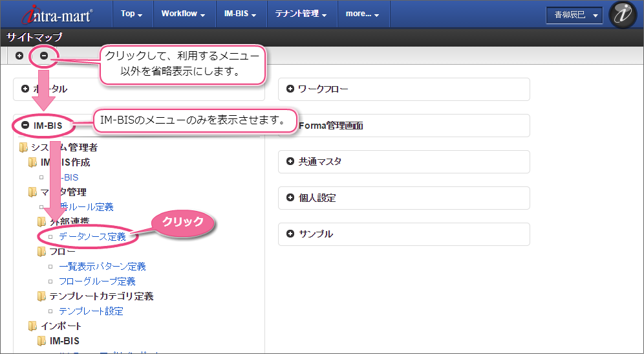Select the テンプレートカテゴリ定義 label
Screen dimensions: 644x354
coord(102,296)
